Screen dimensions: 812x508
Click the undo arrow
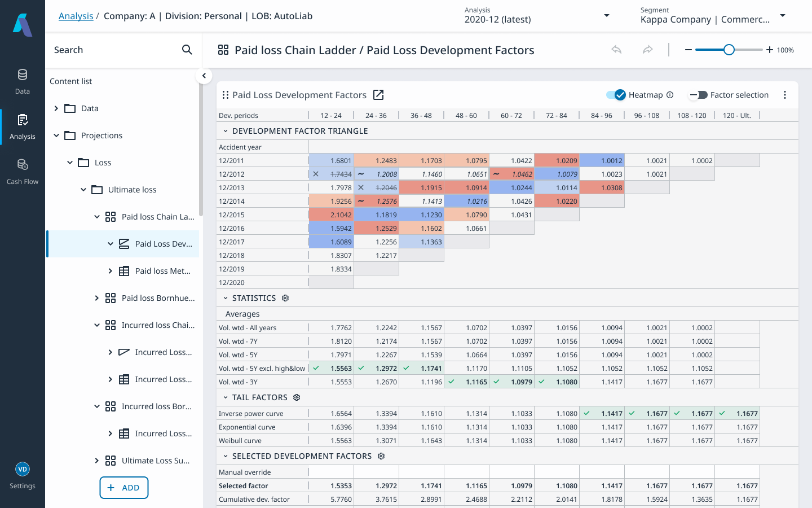click(616, 50)
